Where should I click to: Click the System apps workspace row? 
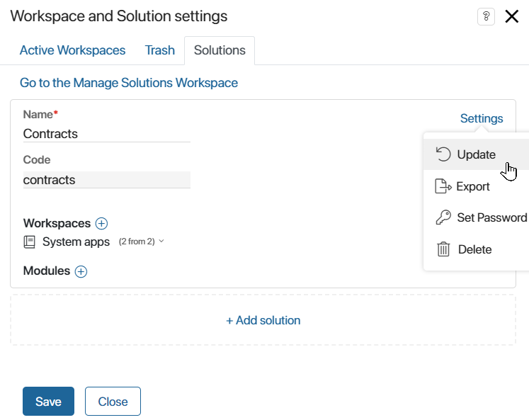93,242
